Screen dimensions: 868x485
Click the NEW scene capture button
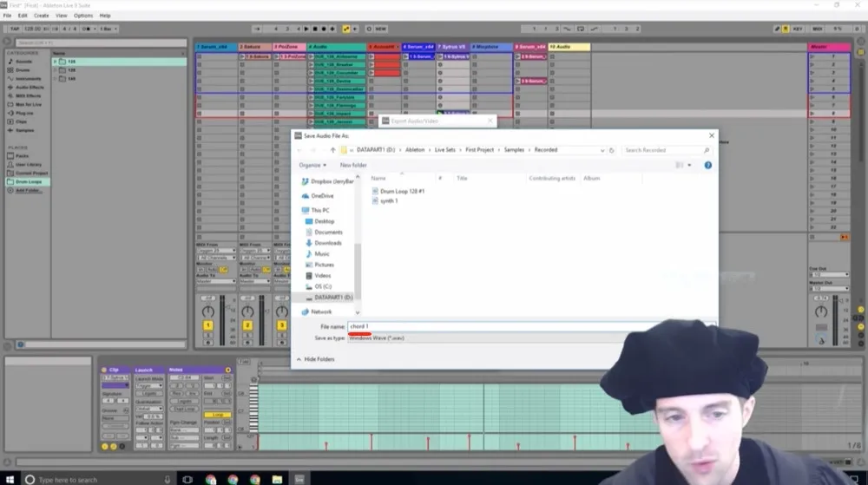tap(381, 29)
